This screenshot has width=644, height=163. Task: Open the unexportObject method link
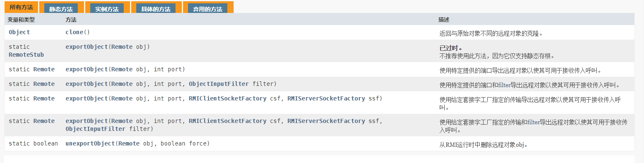point(90,143)
